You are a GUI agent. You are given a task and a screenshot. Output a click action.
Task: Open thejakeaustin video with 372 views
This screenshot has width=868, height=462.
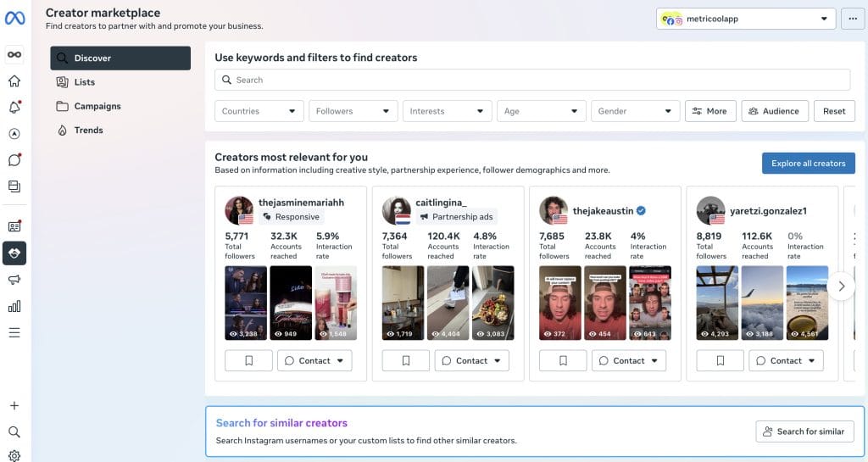tap(560, 303)
